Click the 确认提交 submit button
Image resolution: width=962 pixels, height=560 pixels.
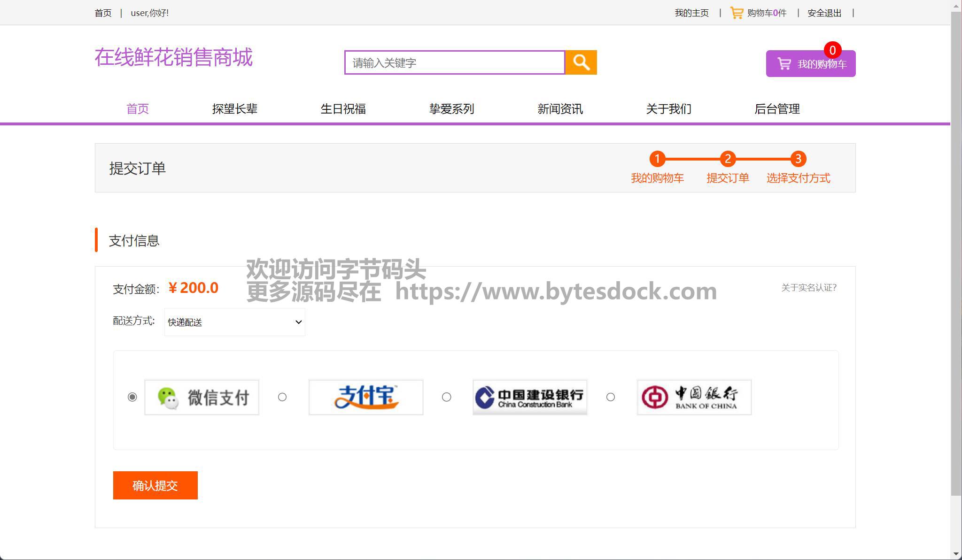coord(155,485)
